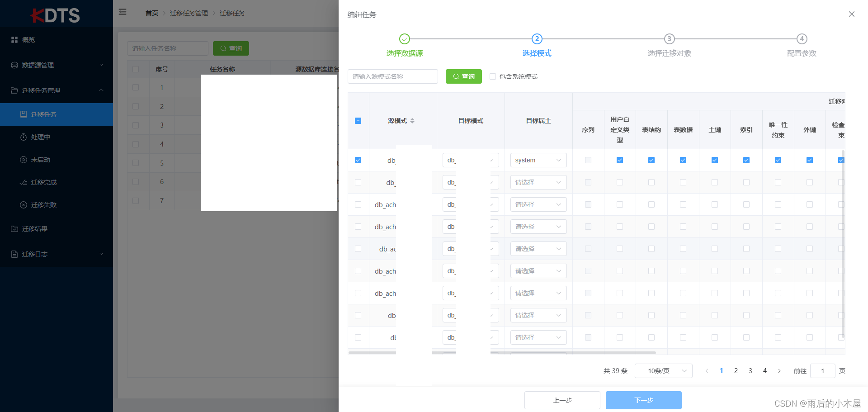Focus 请输入任务名称 field in background
The image size is (868, 412).
[x=168, y=48]
